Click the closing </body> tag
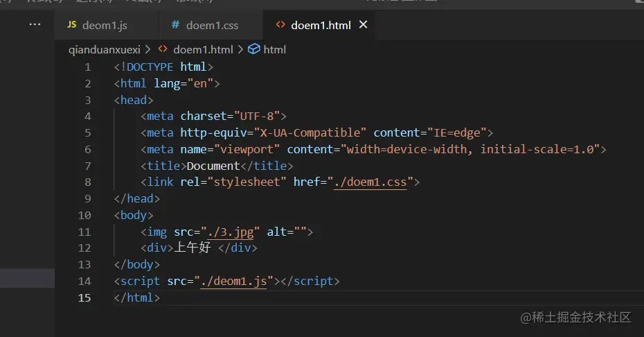 point(137,265)
